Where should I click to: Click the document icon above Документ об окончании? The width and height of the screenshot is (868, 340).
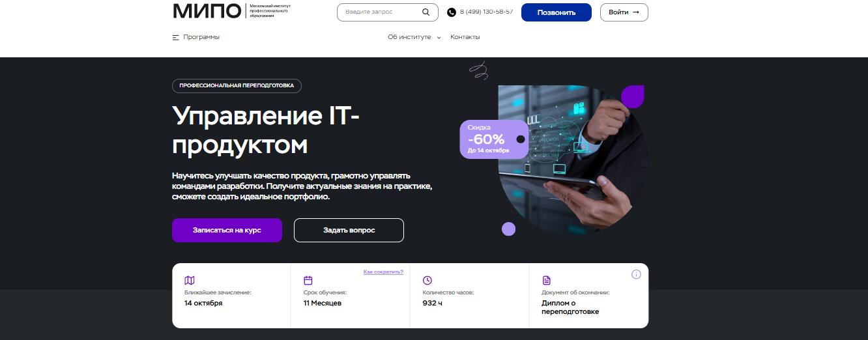point(547,280)
